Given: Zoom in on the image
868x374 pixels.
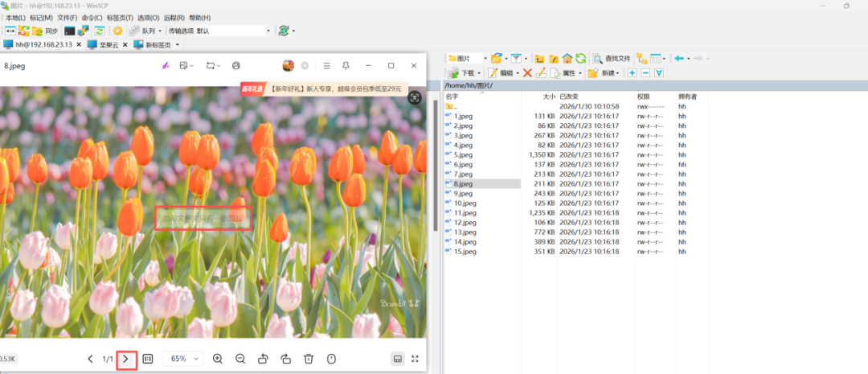Looking at the screenshot, I should 218,359.
